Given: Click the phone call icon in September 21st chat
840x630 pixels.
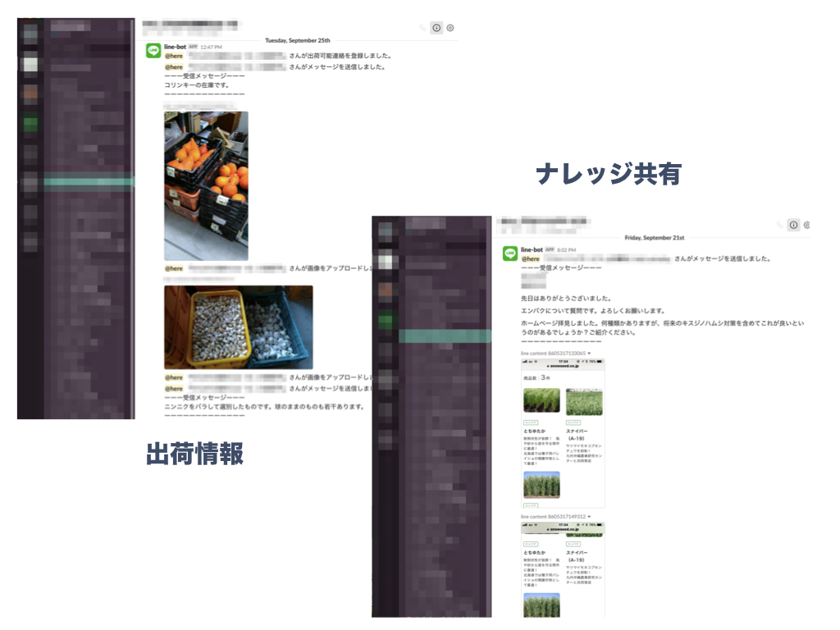Looking at the screenshot, I should coord(779,225).
